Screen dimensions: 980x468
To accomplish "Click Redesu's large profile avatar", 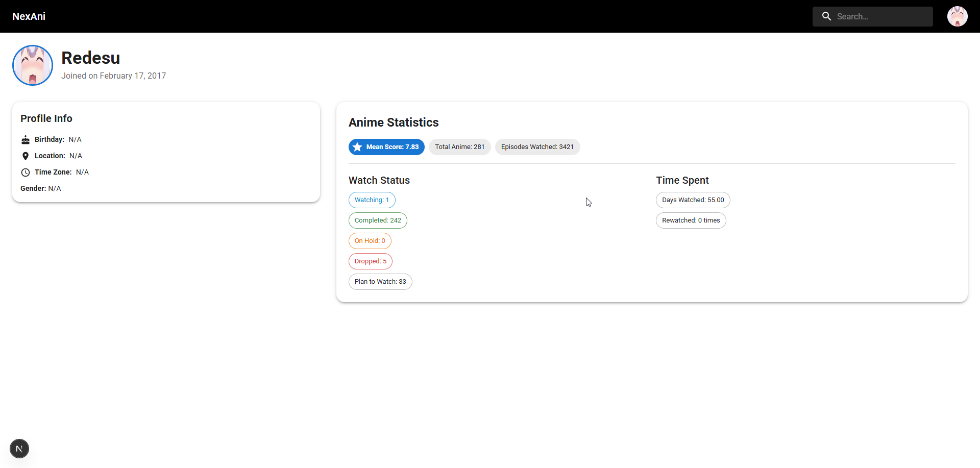I will 33,65.
